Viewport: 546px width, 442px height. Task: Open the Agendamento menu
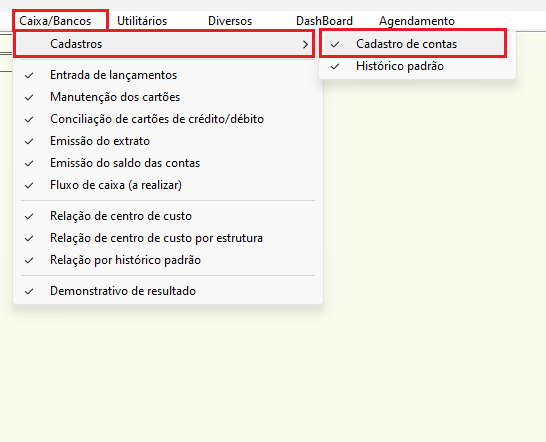tap(417, 21)
